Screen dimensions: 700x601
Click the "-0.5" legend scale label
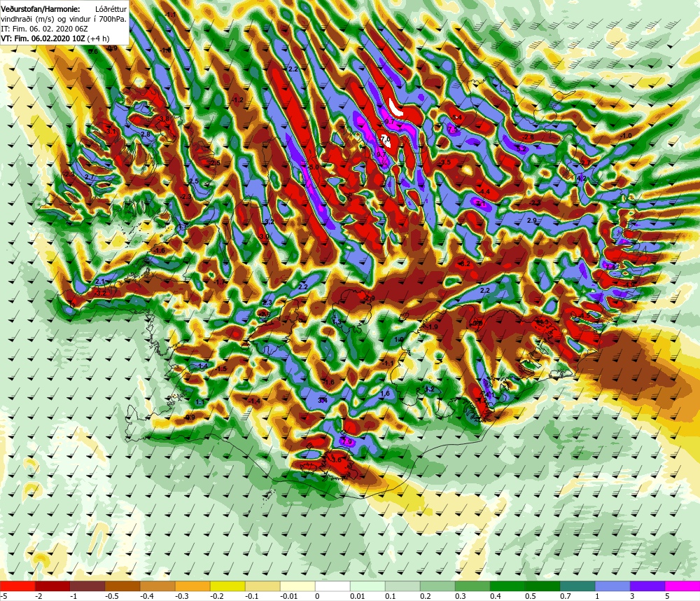[112, 596]
